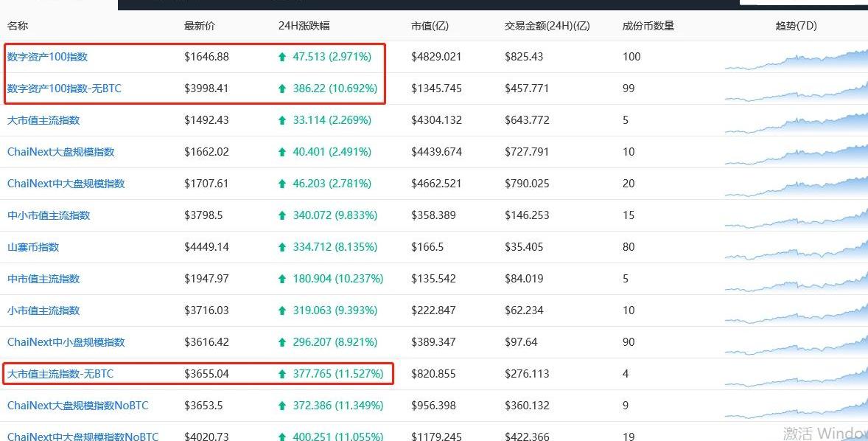The width and height of the screenshot is (868, 441).
Task: Click the up arrow next to 296.207 (8.921%)
Action: pos(282,342)
